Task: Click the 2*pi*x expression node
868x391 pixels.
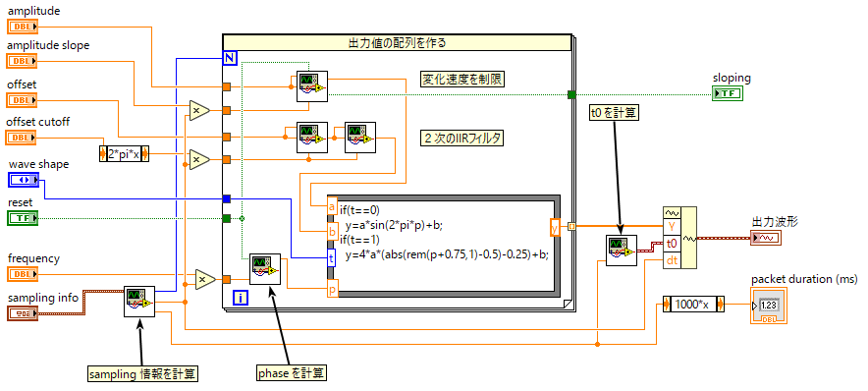Action: [125, 153]
